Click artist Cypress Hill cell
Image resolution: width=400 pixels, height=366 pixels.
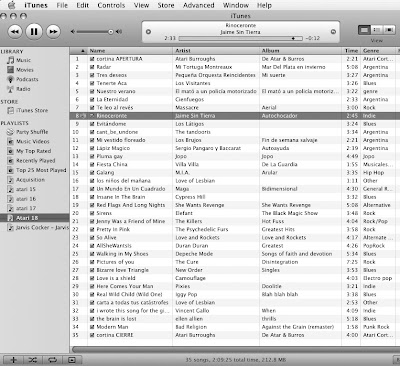(x=190, y=197)
